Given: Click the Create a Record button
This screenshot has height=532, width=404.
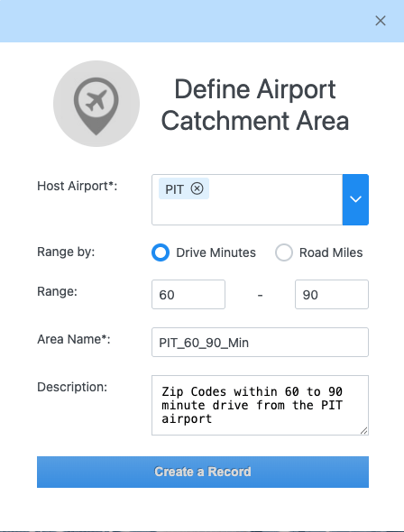Looking at the screenshot, I should pos(203,472).
